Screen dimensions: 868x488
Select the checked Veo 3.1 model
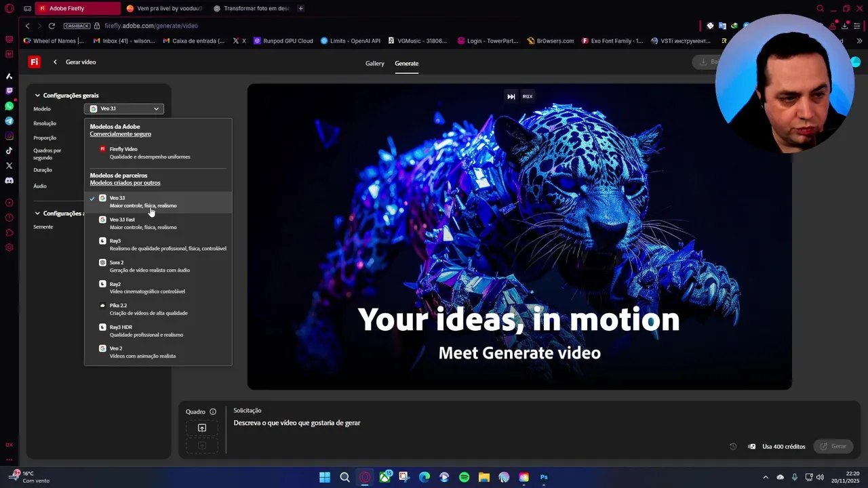point(158,201)
